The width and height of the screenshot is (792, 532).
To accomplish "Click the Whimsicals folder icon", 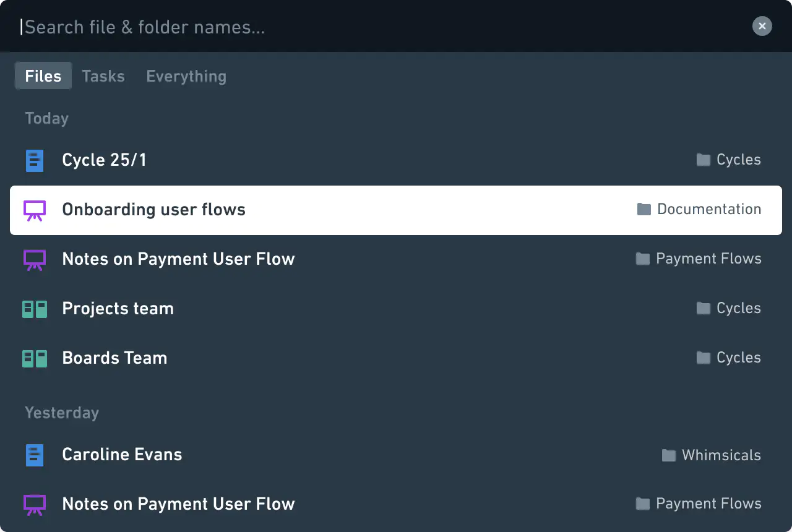I will point(669,455).
